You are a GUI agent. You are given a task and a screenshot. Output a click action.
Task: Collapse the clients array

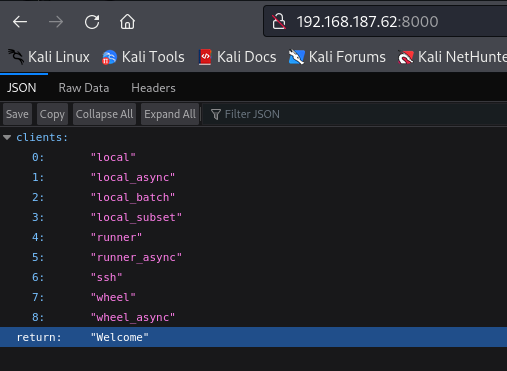pos(7,137)
